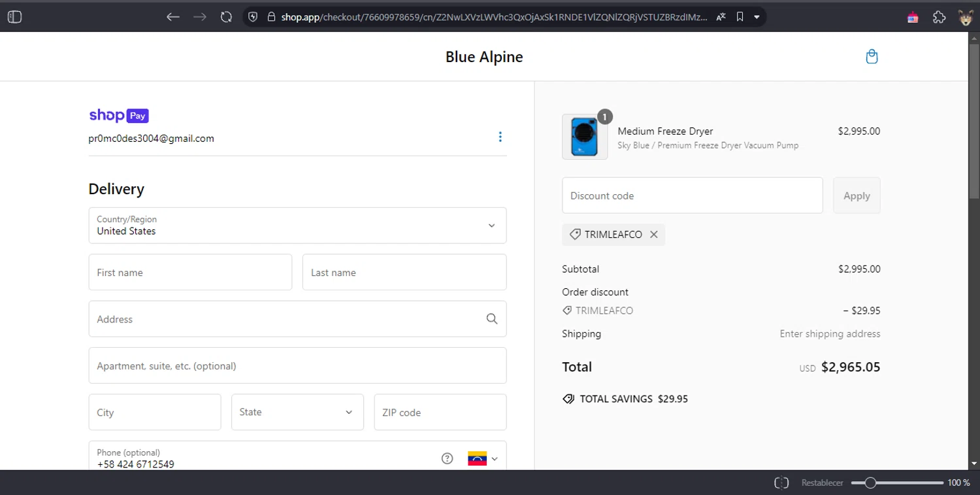Open the shield tracking protection icon
Screen dimensions: 980x495
coord(253,17)
